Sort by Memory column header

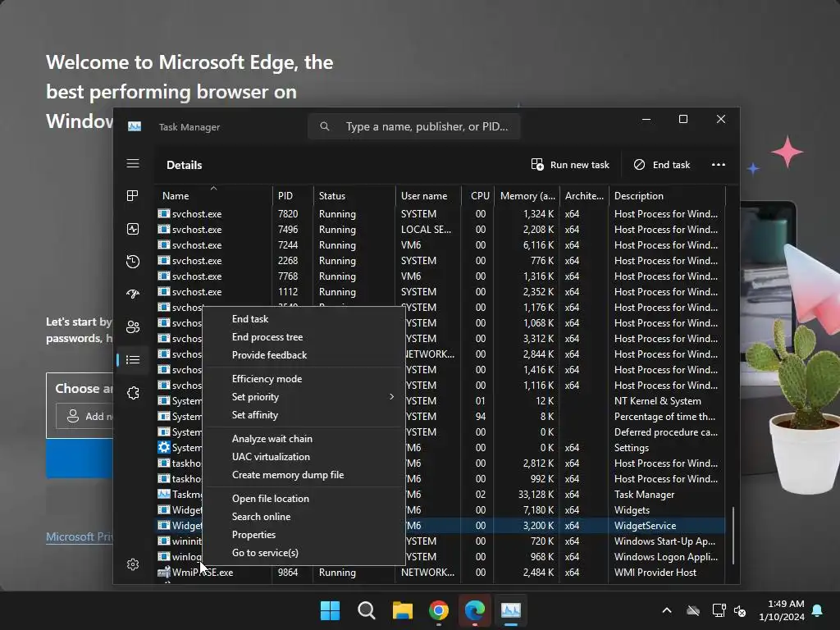click(527, 195)
